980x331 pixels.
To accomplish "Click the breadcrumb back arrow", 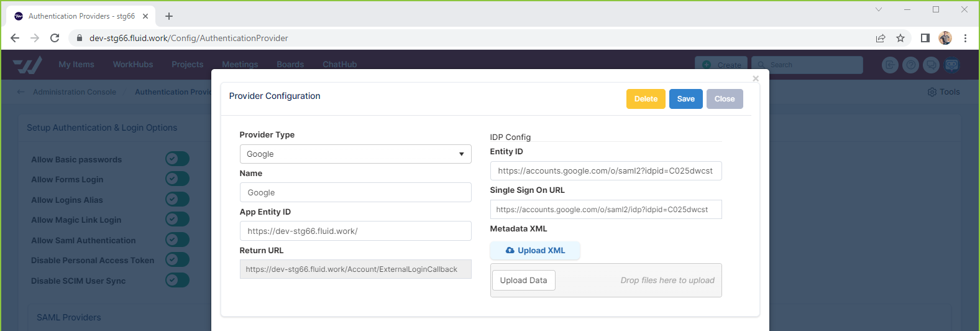I will point(21,92).
